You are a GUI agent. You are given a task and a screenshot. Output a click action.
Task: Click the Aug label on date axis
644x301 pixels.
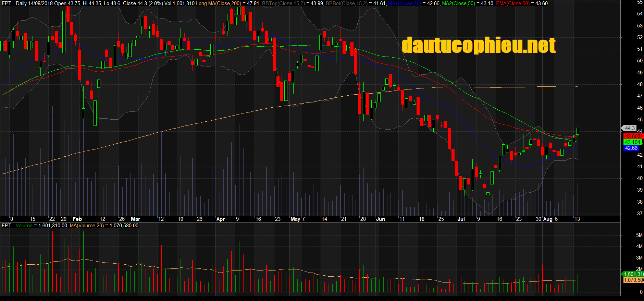pos(548,219)
